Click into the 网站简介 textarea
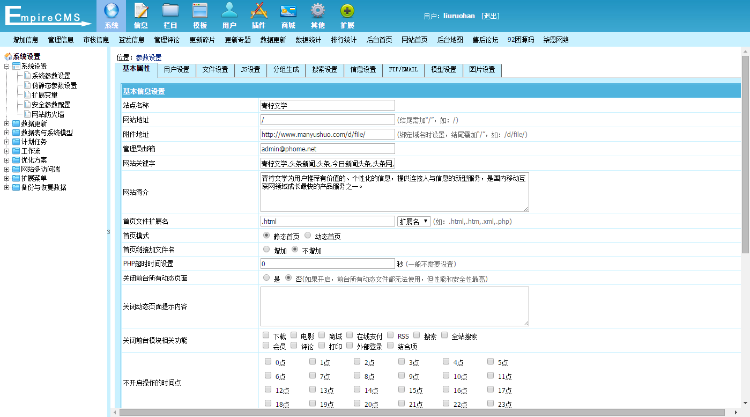Screen dimensions: 750x417 394,192
